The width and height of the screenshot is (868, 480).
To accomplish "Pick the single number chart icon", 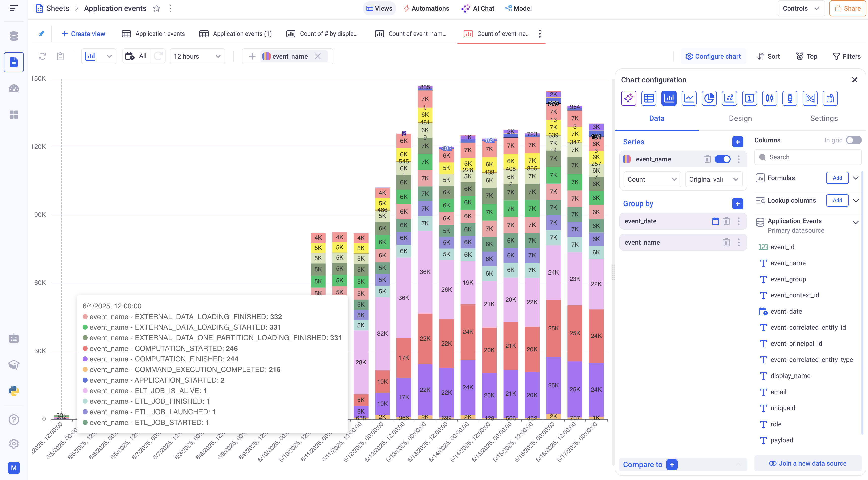I will coord(749,98).
